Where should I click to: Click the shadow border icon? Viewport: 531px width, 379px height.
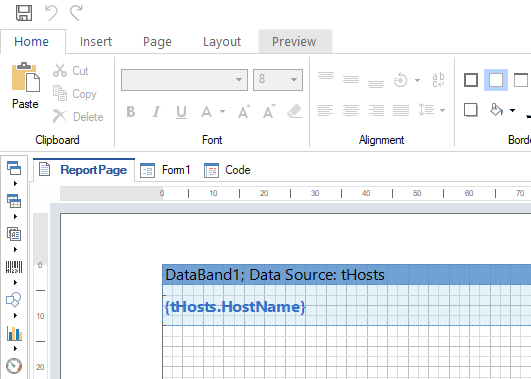[x=471, y=110]
